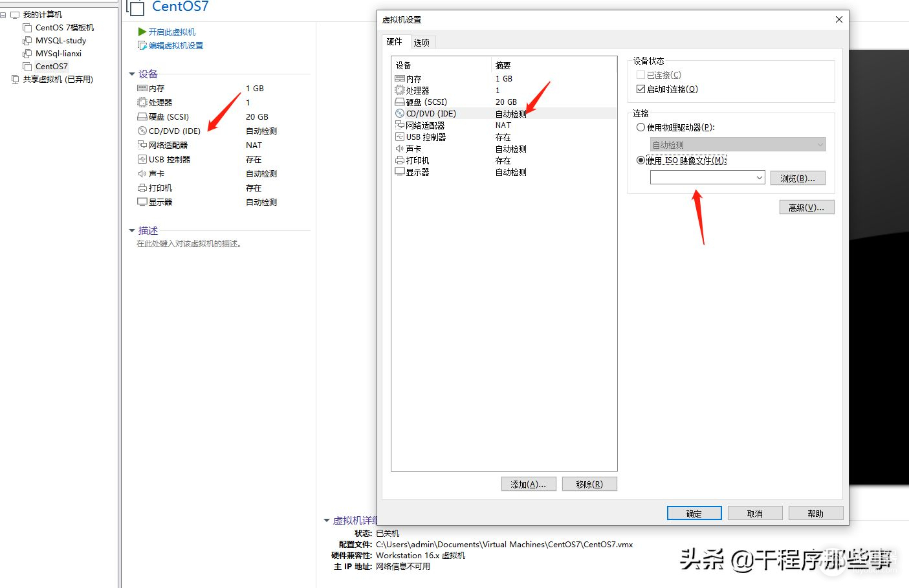909x588 pixels.
Task: Click the 声卡 speaker icon in the settings dialog
Action: [x=400, y=148]
